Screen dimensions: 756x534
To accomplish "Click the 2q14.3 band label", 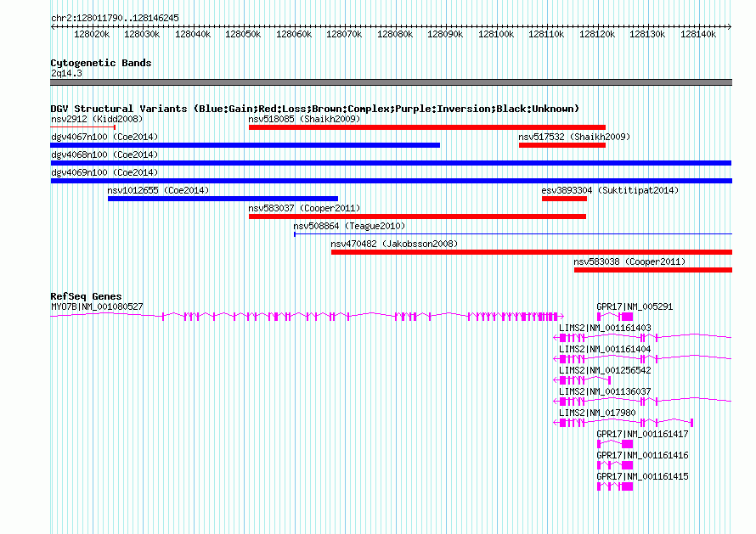I will [66, 73].
